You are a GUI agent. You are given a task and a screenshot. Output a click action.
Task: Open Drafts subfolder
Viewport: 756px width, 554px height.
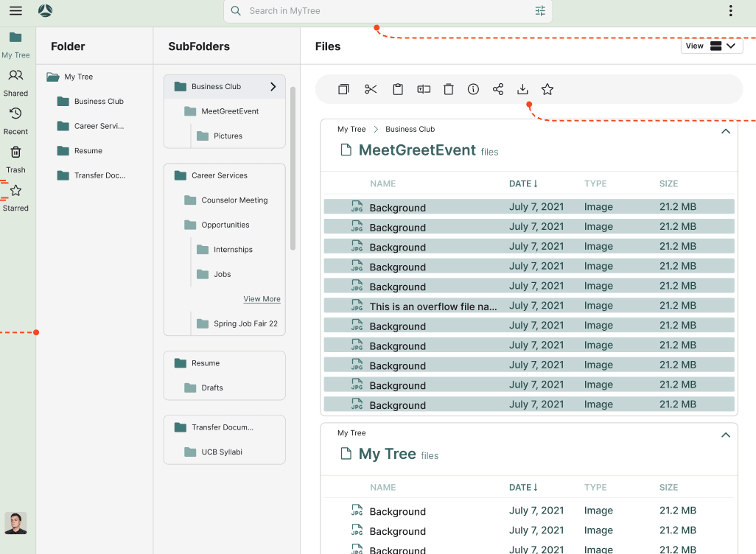203,388
